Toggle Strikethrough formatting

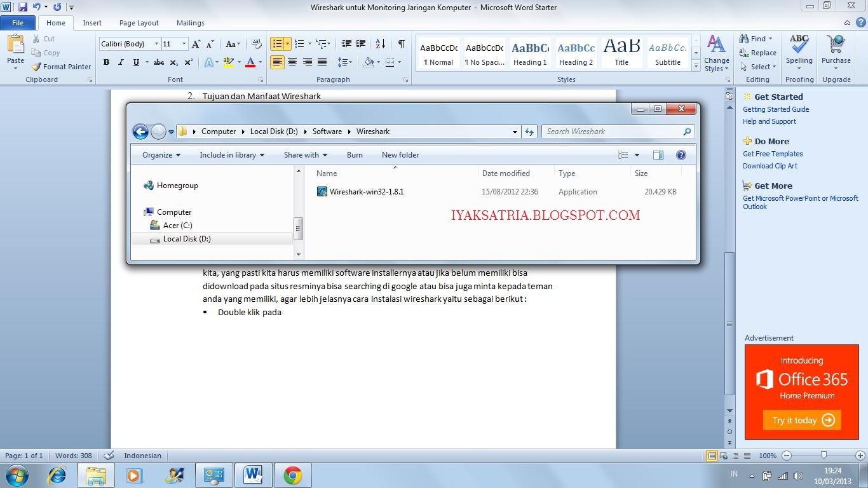(159, 62)
